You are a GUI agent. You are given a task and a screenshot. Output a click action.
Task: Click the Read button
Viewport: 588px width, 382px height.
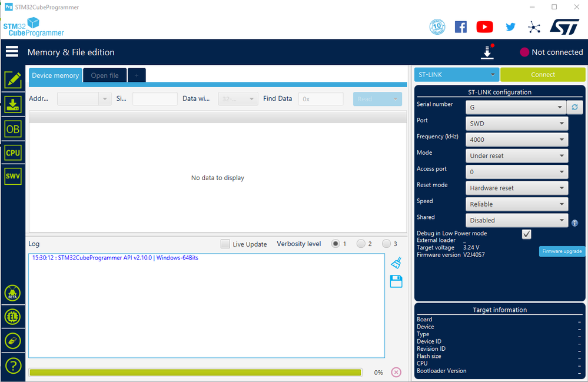click(377, 99)
